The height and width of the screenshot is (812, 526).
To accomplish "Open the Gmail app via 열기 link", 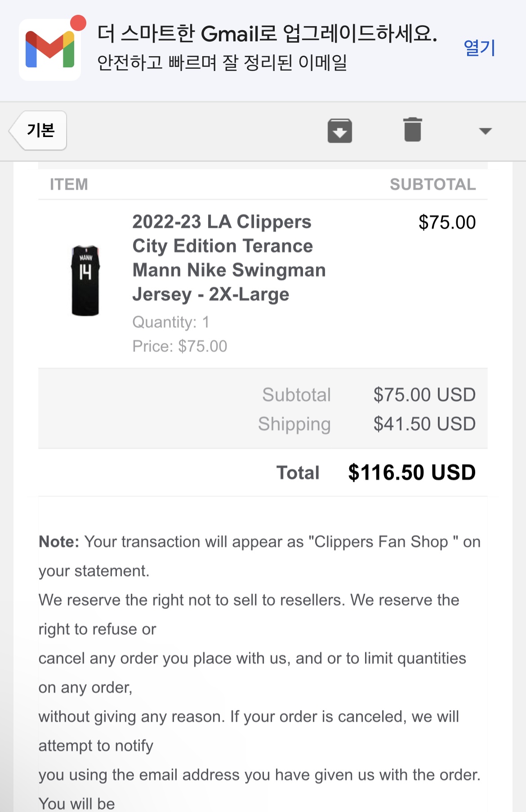I will click(479, 48).
